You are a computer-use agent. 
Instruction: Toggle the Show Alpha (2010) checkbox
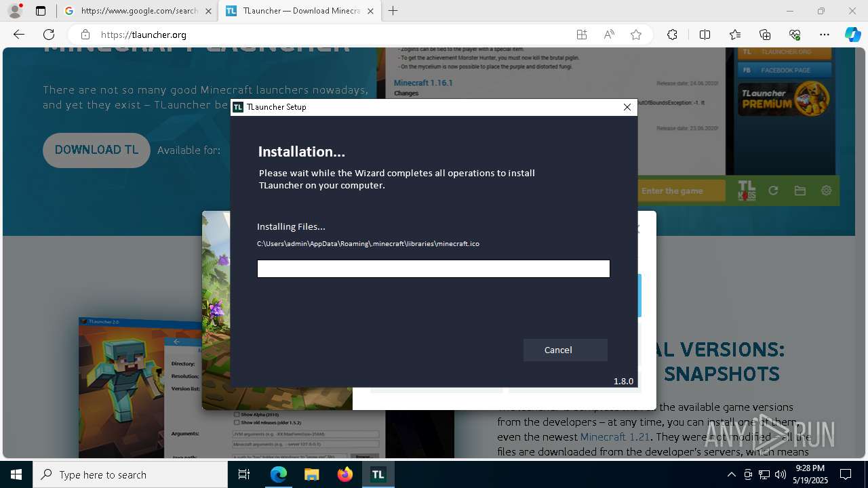click(237, 414)
